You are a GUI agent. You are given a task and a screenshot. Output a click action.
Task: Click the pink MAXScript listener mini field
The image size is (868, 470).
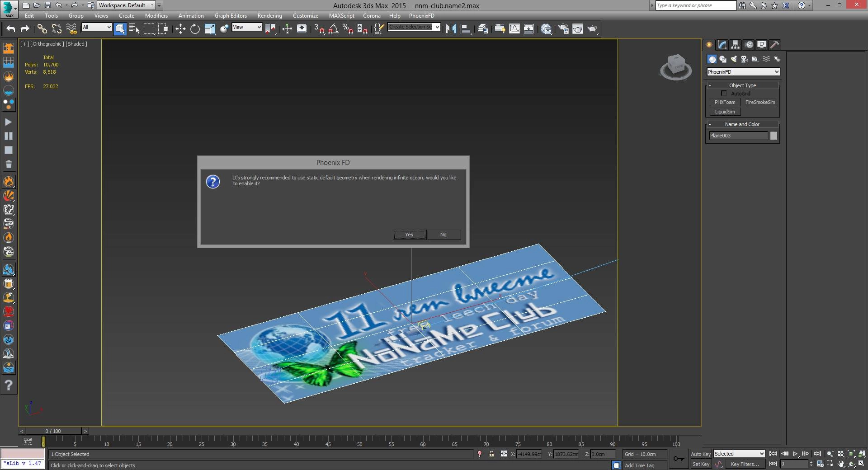pos(22,454)
